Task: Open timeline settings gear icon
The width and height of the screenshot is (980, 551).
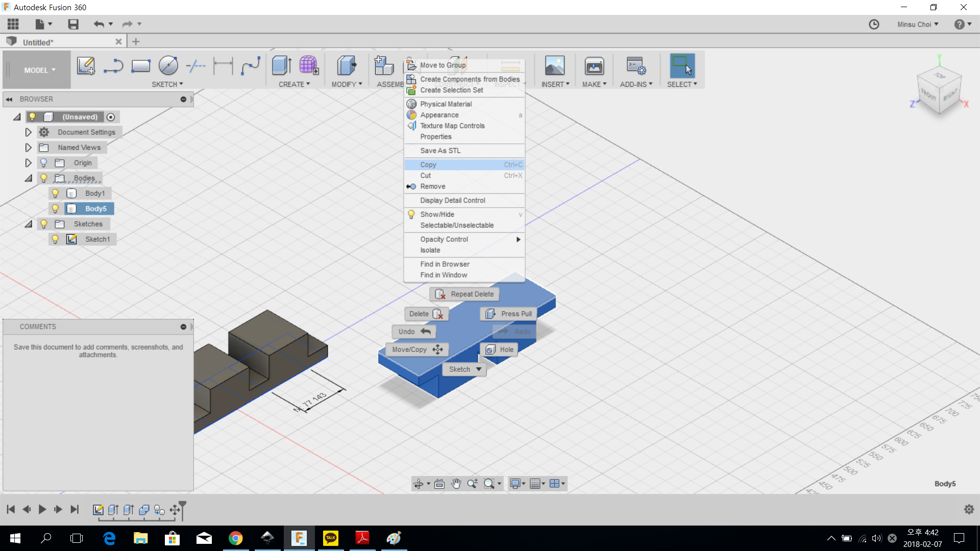Action: coord(969,509)
